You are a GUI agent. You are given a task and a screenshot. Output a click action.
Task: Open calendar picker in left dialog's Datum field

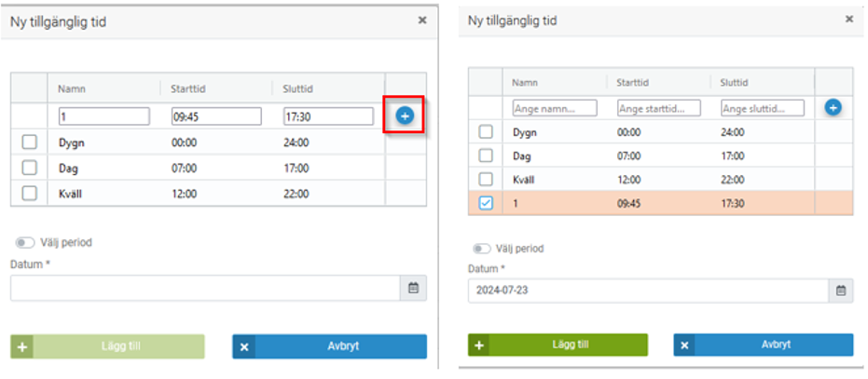click(x=414, y=289)
